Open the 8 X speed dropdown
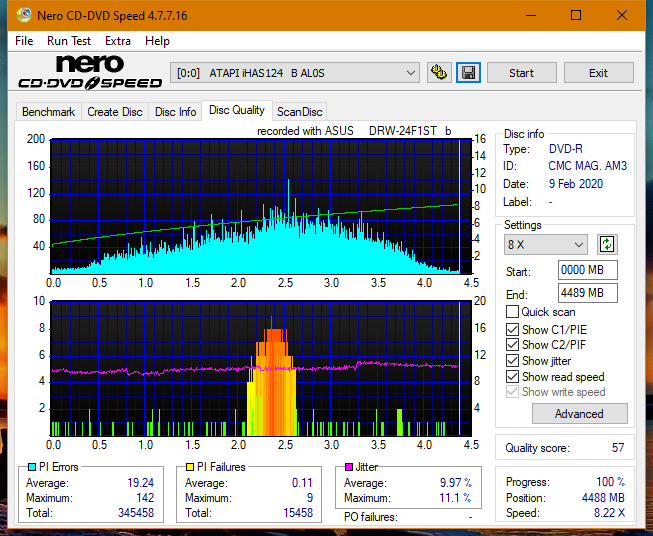Viewport: 653px width, 536px height. [x=546, y=244]
